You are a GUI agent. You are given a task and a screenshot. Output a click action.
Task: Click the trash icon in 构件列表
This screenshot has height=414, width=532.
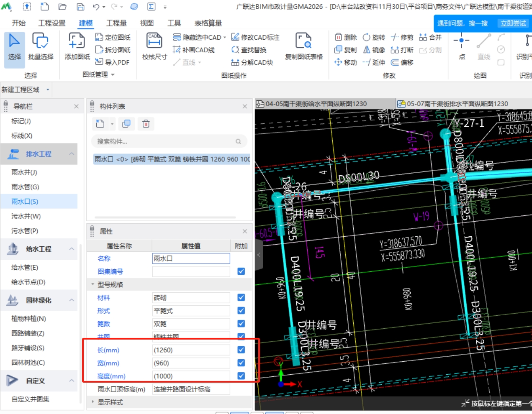146,124
